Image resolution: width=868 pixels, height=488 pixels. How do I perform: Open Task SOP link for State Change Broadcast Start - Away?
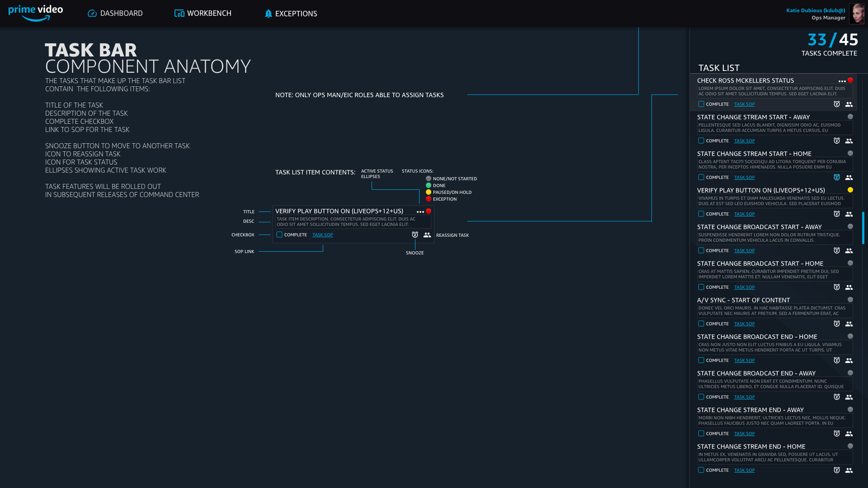click(744, 251)
